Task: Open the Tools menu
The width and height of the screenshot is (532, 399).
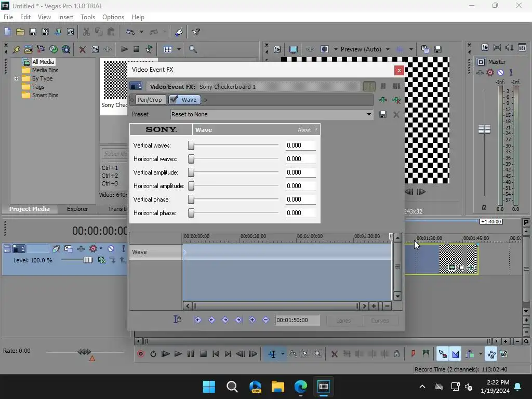Action: 87,17
